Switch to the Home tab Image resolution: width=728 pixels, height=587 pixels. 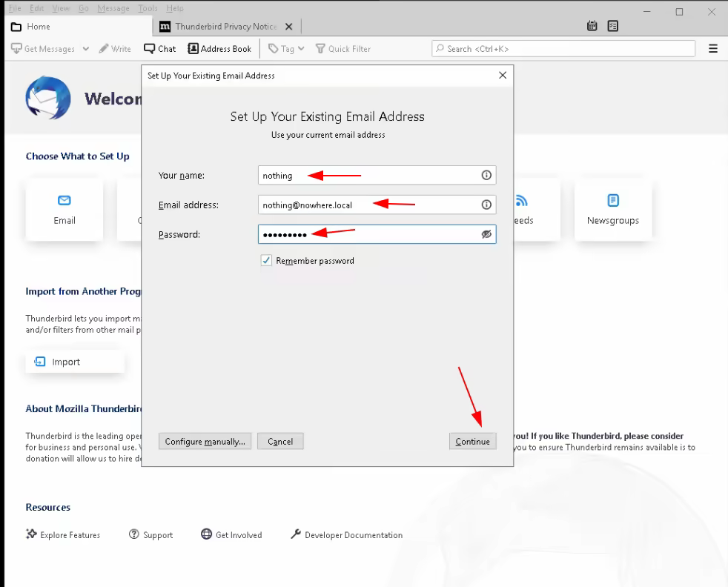[79, 27]
